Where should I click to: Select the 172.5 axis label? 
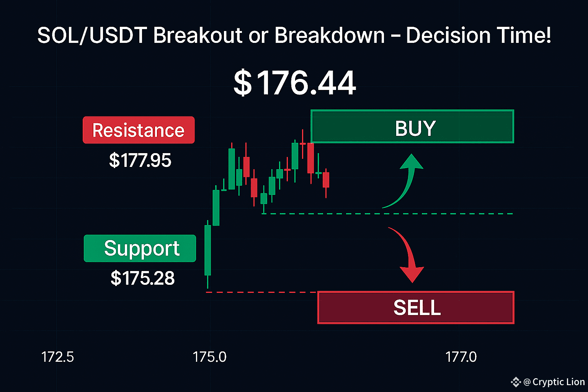[57, 357]
